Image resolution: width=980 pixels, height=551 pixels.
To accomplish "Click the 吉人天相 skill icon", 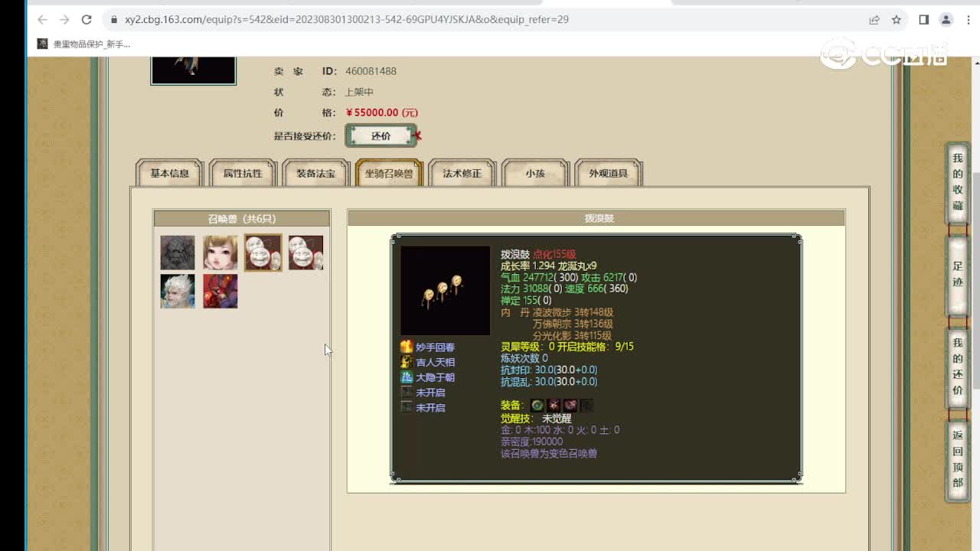I will [407, 362].
